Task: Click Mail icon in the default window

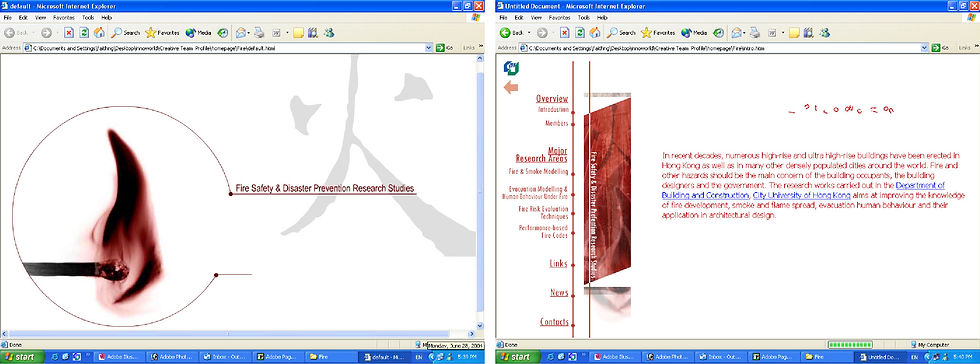Action: tap(241, 33)
